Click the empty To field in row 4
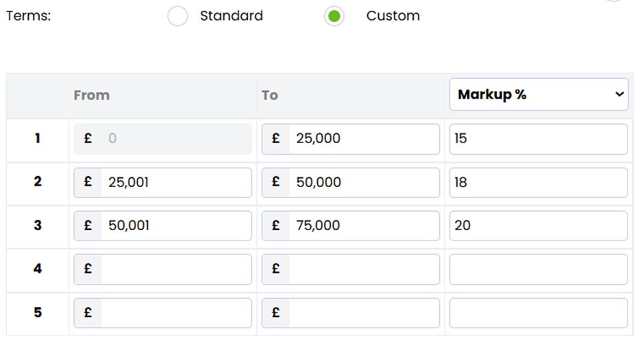644x346 pixels. pos(363,269)
